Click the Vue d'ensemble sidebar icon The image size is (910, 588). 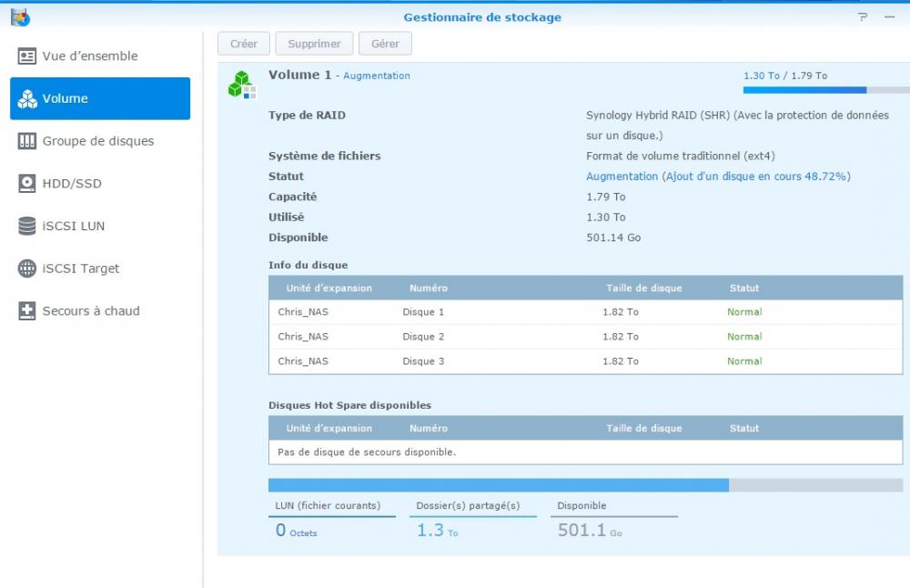click(x=27, y=56)
